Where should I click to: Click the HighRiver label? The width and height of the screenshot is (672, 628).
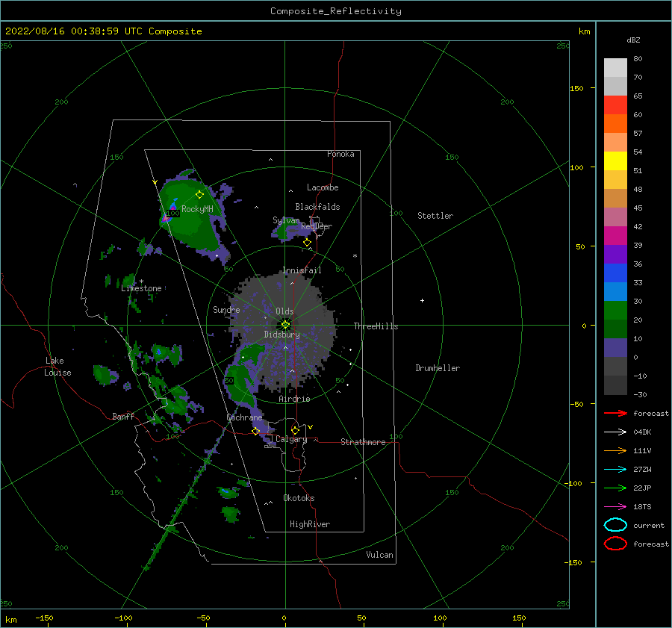pos(310,524)
